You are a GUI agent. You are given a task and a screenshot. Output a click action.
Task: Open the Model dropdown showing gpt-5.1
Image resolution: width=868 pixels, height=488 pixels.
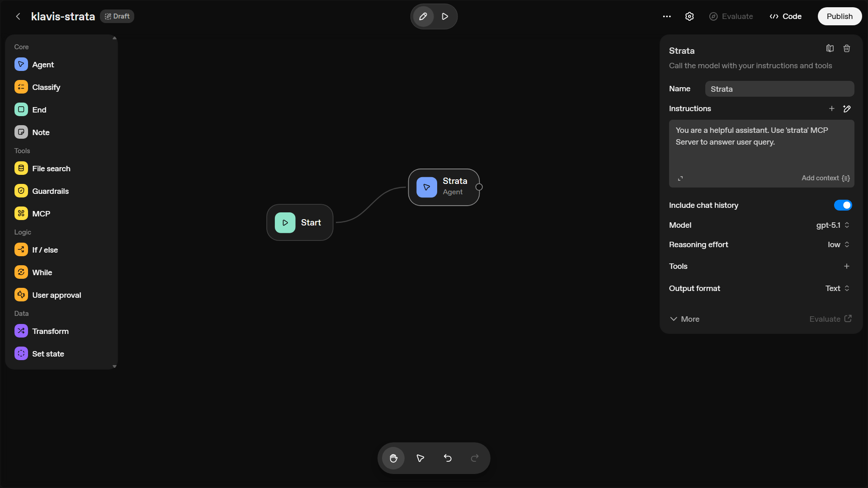pyautogui.click(x=833, y=225)
